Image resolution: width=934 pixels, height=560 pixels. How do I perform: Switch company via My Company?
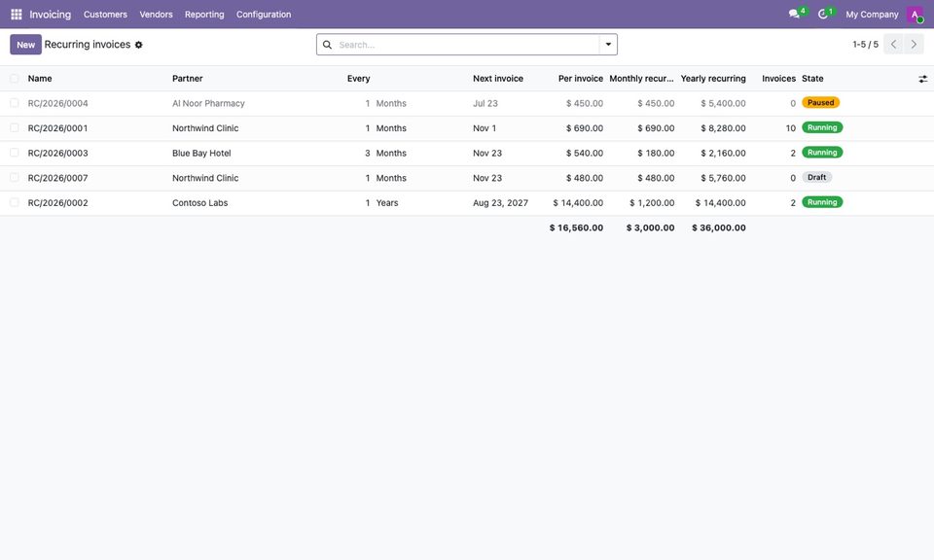pos(872,15)
